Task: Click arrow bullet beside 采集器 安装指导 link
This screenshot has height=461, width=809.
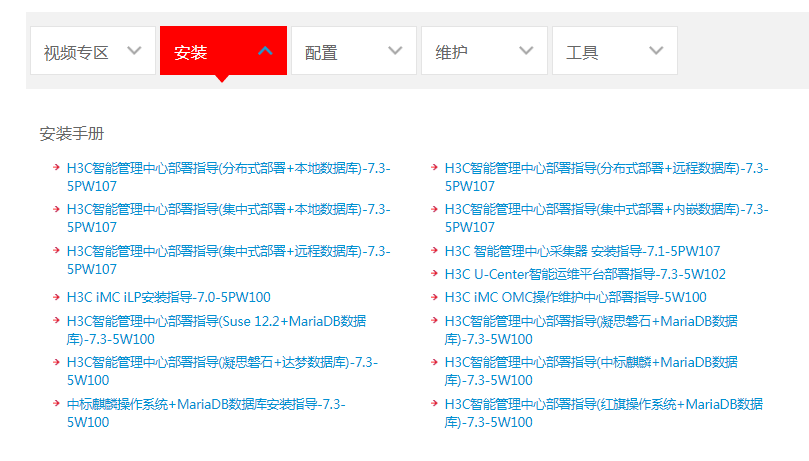Action: 434,250
